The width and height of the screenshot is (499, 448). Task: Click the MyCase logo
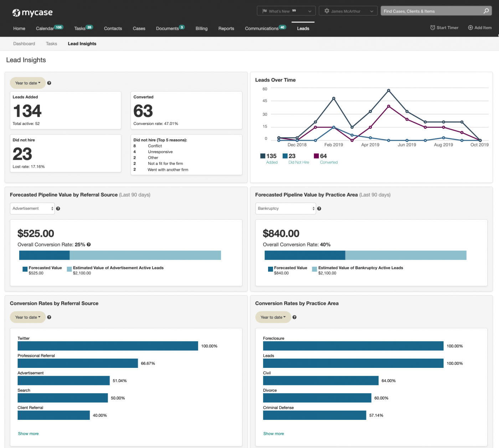(x=32, y=12)
